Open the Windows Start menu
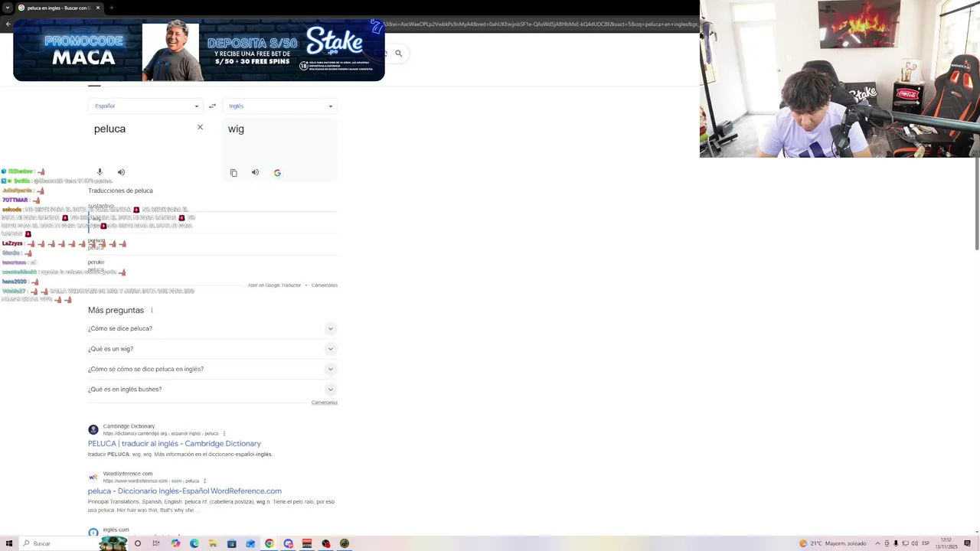This screenshot has width=980, height=551. click(9, 543)
